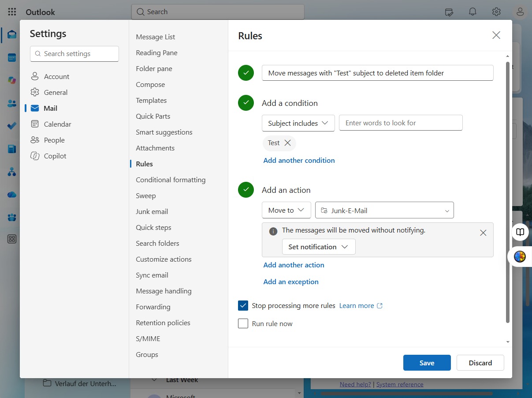Expand the Subject includes condition dropdown
Image resolution: width=532 pixels, height=398 pixels.
298,123
